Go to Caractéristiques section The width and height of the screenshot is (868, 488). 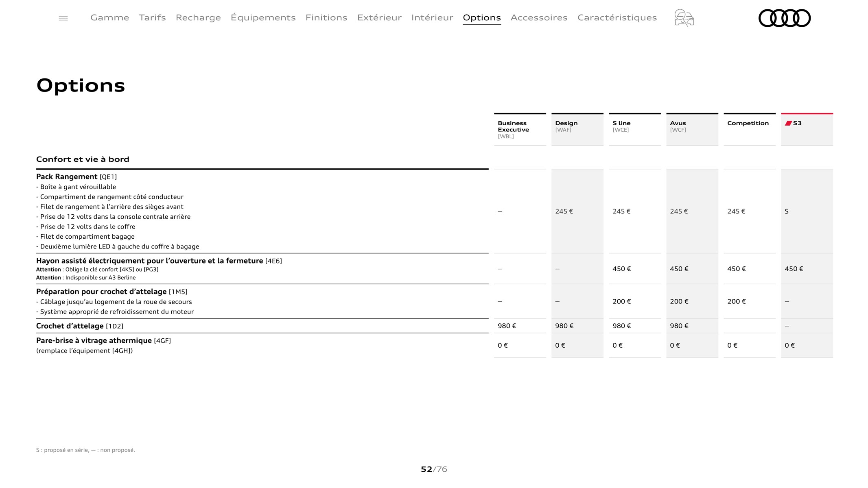click(617, 17)
